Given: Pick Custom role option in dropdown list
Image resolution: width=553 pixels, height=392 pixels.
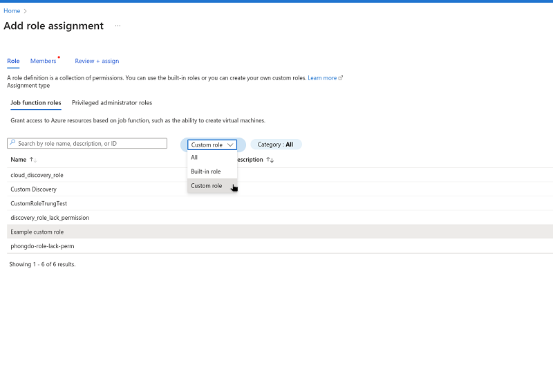Looking at the screenshot, I should (x=207, y=185).
